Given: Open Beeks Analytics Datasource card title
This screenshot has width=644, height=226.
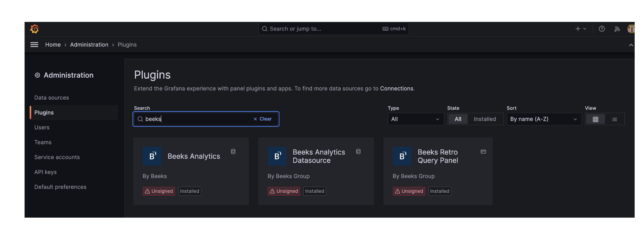Looking at the screenshot, I should 319,156.
